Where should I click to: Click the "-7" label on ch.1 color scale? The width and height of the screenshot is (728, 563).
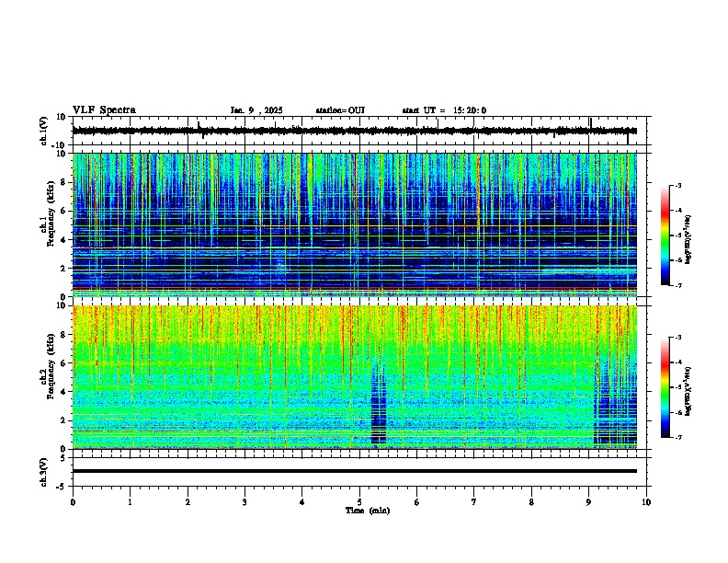(x=677, y=285)
